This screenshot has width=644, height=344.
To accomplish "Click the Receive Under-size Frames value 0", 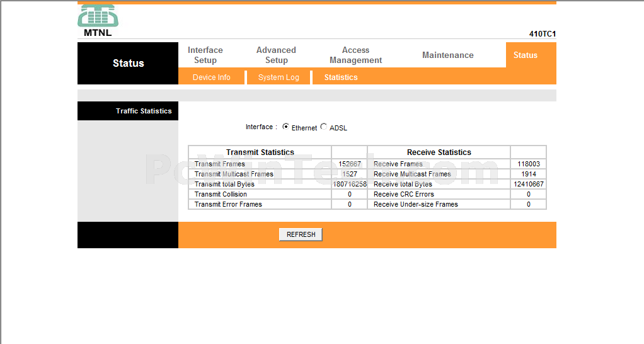I will click(529, 204).
